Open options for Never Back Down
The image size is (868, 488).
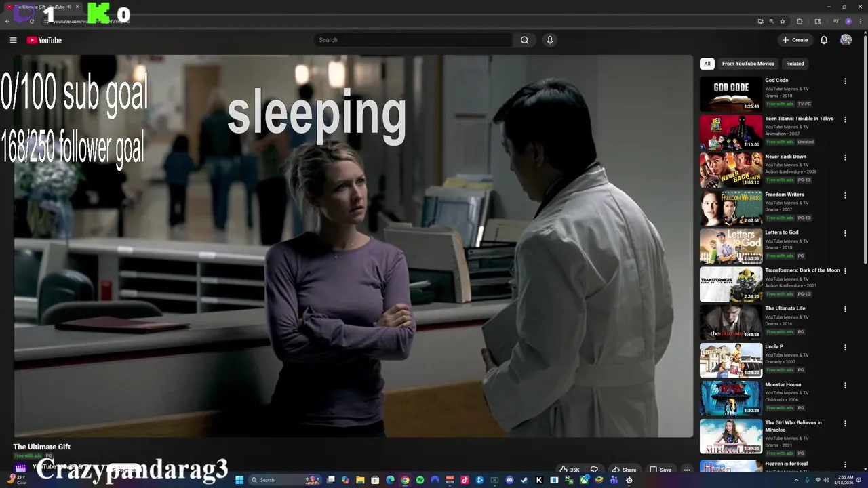pyautogui.click(x=845, y=157)
